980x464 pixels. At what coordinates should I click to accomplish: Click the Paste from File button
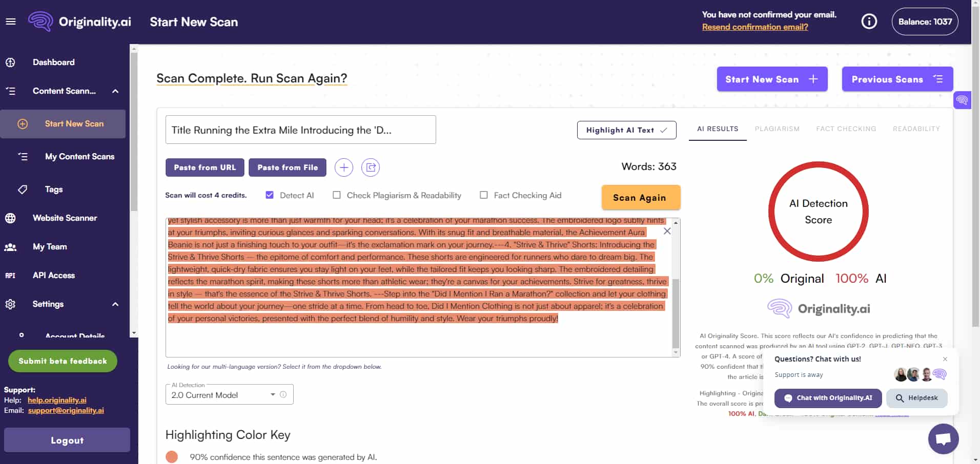pyautogui.click(x=288, y=167)
